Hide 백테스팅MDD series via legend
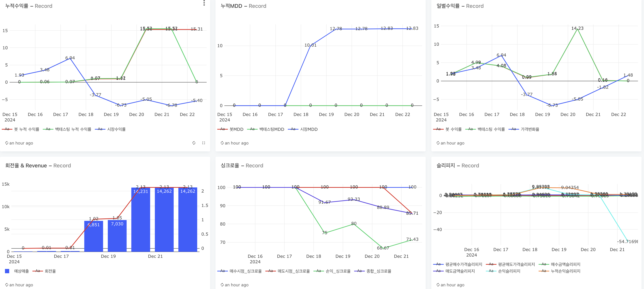644x289 pixels. (271, 129)
